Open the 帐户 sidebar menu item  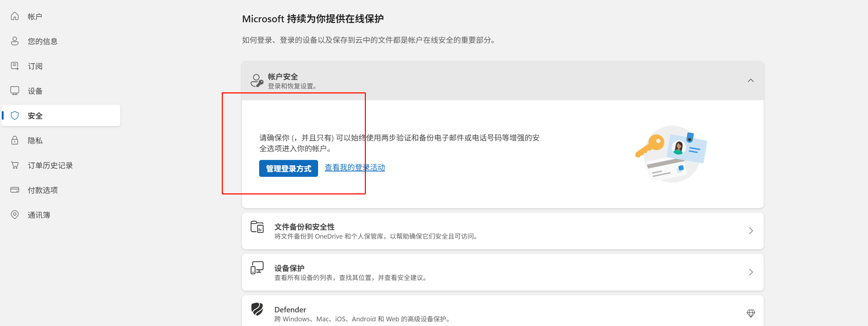[61, 16]
